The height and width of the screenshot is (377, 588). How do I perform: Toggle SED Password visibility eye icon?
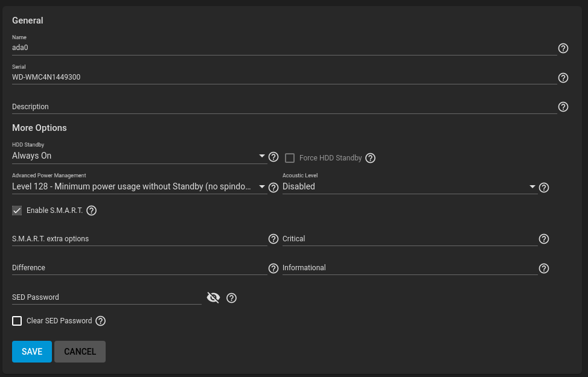[213, 297]
